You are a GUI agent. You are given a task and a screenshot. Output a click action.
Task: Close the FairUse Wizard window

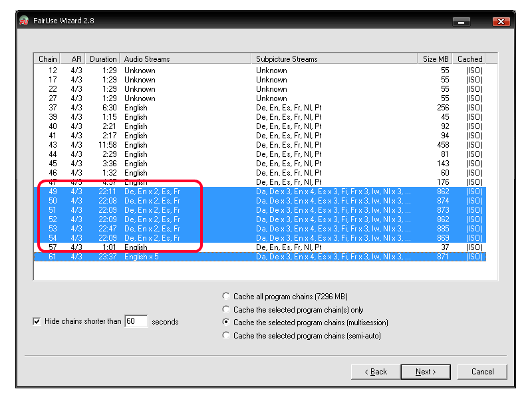tap(501, 22)
